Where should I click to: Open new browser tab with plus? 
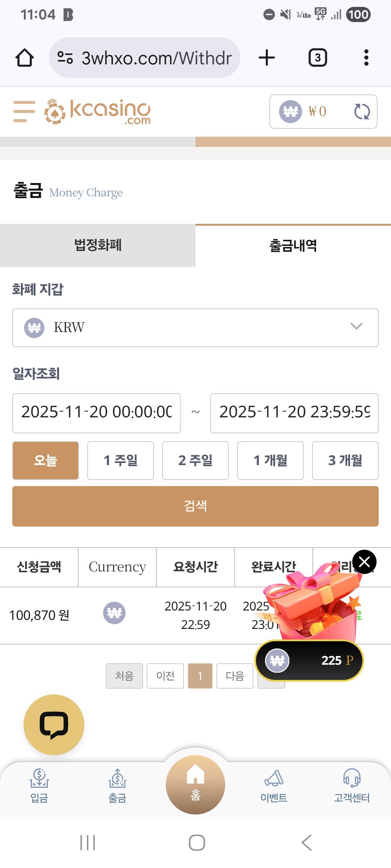267,58
